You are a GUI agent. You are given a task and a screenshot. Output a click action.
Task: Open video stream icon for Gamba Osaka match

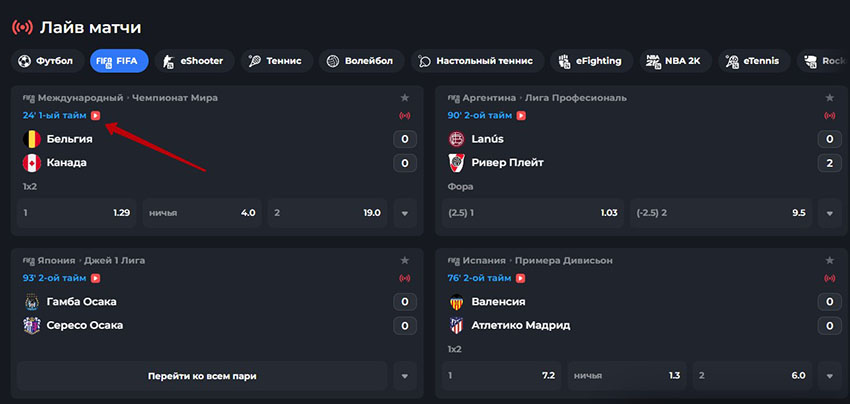(96, 278)
